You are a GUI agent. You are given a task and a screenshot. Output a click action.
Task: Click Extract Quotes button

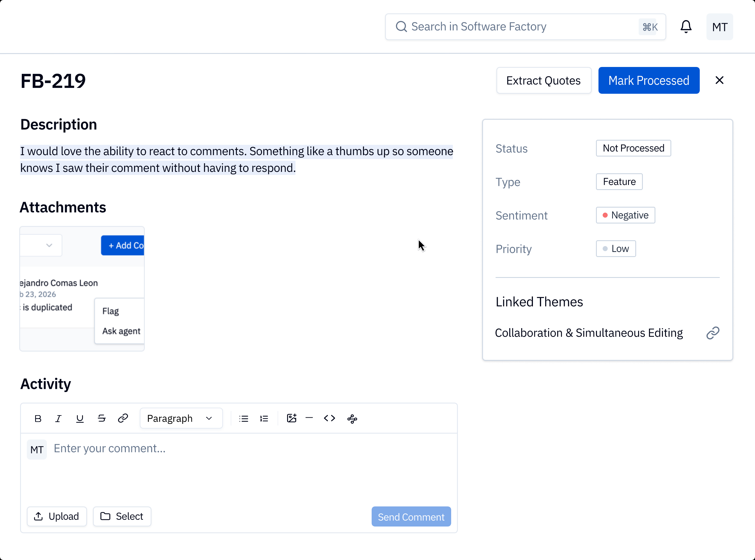[544, 80]
